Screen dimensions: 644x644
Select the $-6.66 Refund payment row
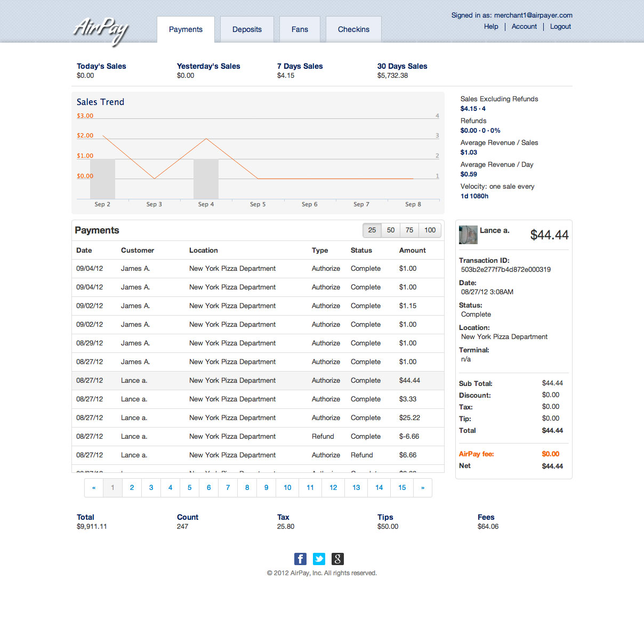(258, 437)
